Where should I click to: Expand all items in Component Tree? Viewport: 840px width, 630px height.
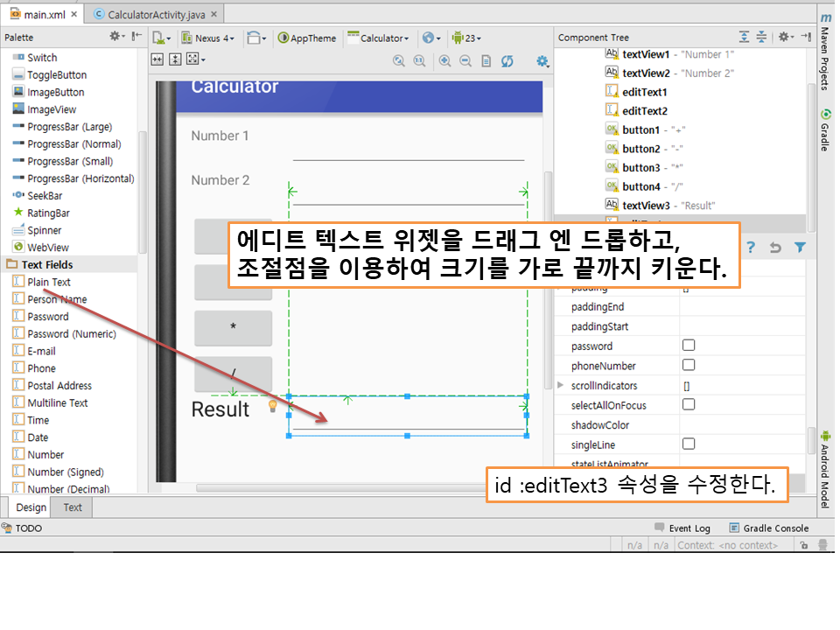tap(744, 37)
